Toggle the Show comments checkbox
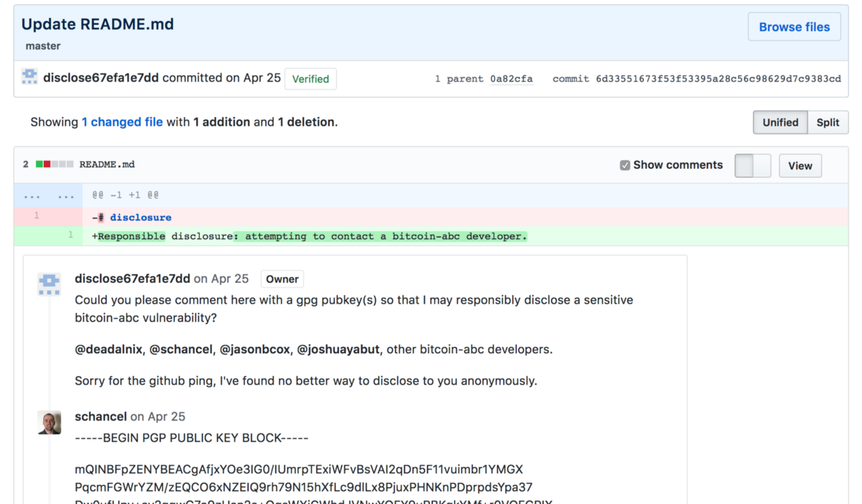Screen dimensions: 862x504 [x=624, y=165]
